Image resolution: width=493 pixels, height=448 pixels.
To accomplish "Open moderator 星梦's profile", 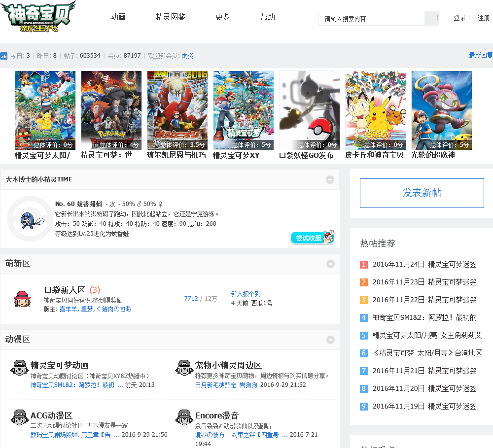I will (87, 309).
